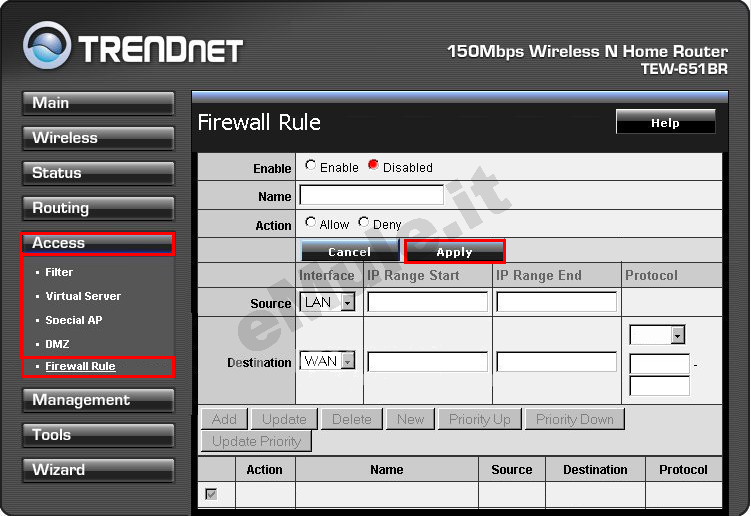This screenshot has width=751, height=516.
Task: Click the Source IP Range End field
Action: click(557, 302)
